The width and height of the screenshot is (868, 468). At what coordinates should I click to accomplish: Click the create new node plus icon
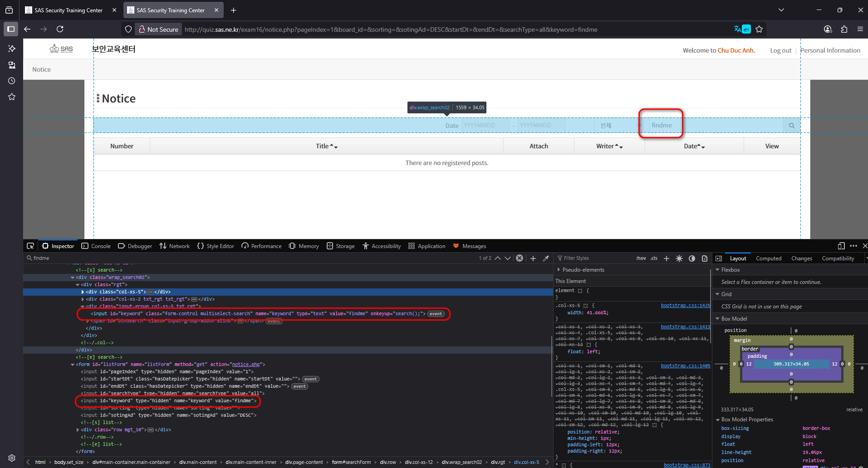533,258
